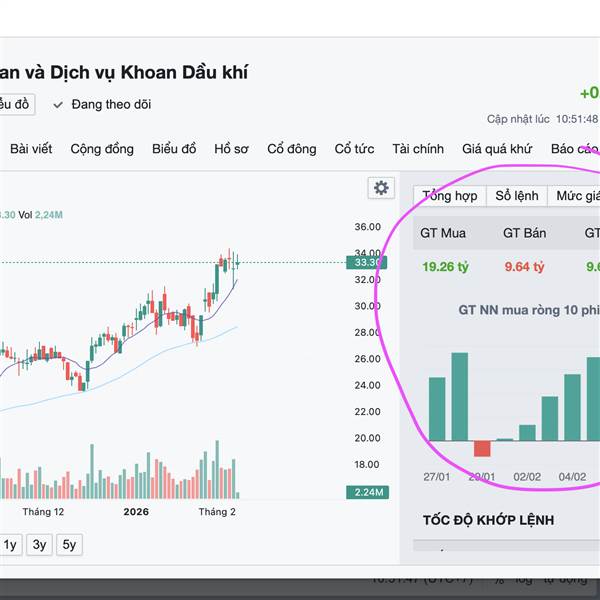The image size is (600, 600).
Task: Toggle the "Đang theo dõi" following button
Action: tap(103, 104)
